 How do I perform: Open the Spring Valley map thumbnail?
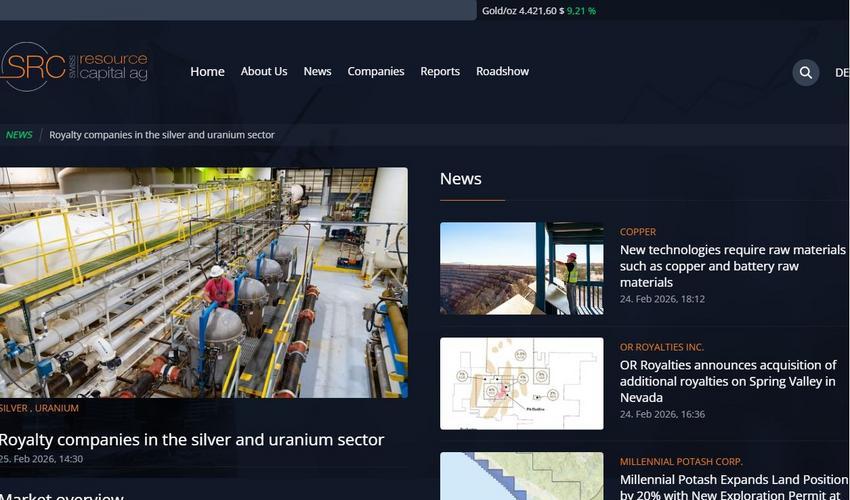[521, 383]
